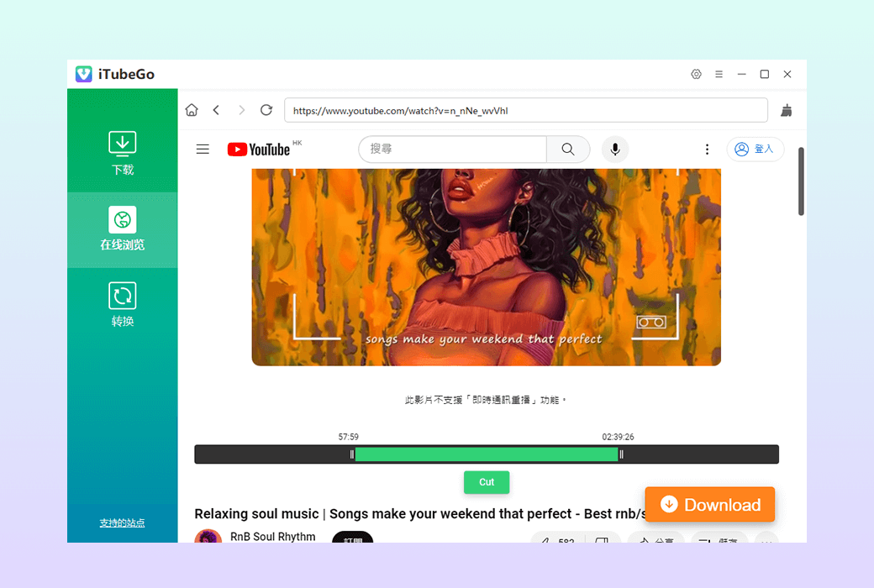Click the green Cut button
Viewport: 874px width, 588px height.
click(486, 482)
